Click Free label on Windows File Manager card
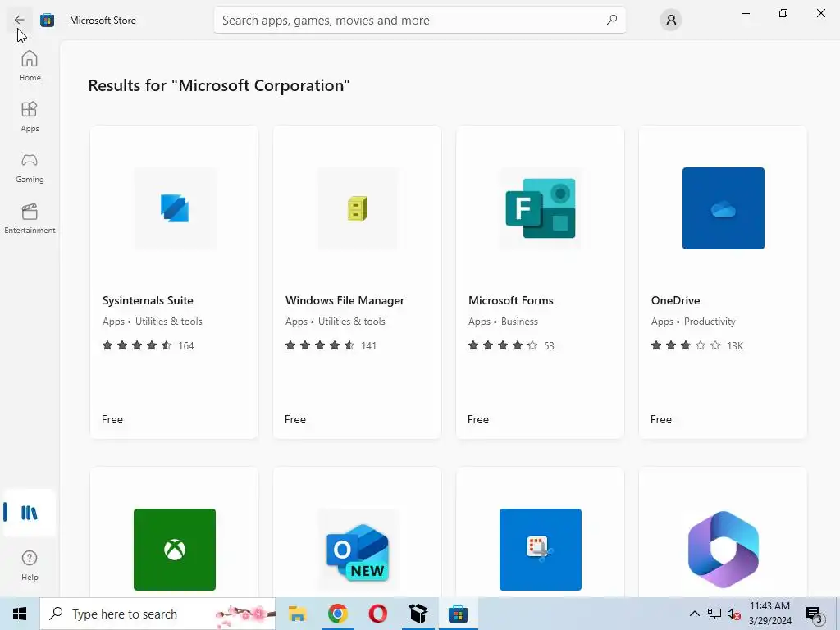Image resolution: width=840 pixels, height=630 pixels. tap(295, 419)
